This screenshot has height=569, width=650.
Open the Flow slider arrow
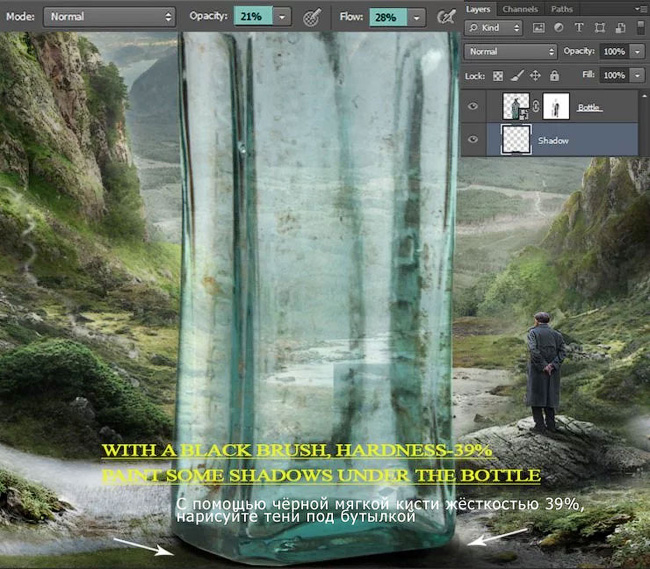[416, 18]
